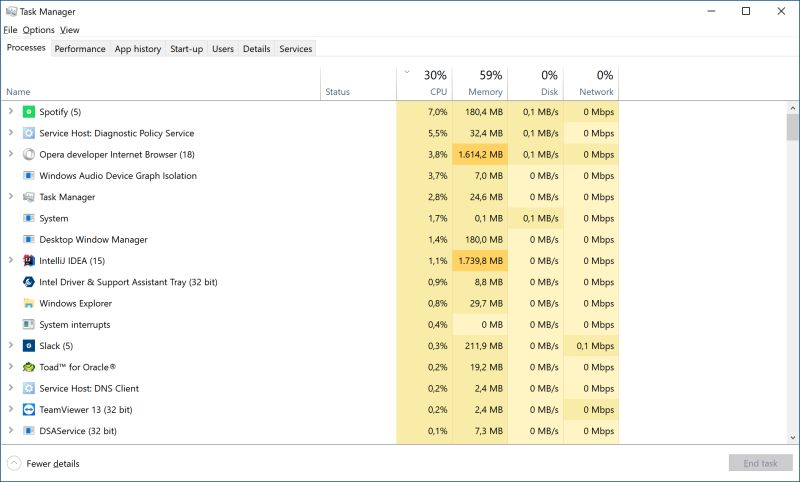The height and width of the screenshot is (482, 800).
Task: Click Spotify's 7,0% CPU value
Action: [437, 112]
